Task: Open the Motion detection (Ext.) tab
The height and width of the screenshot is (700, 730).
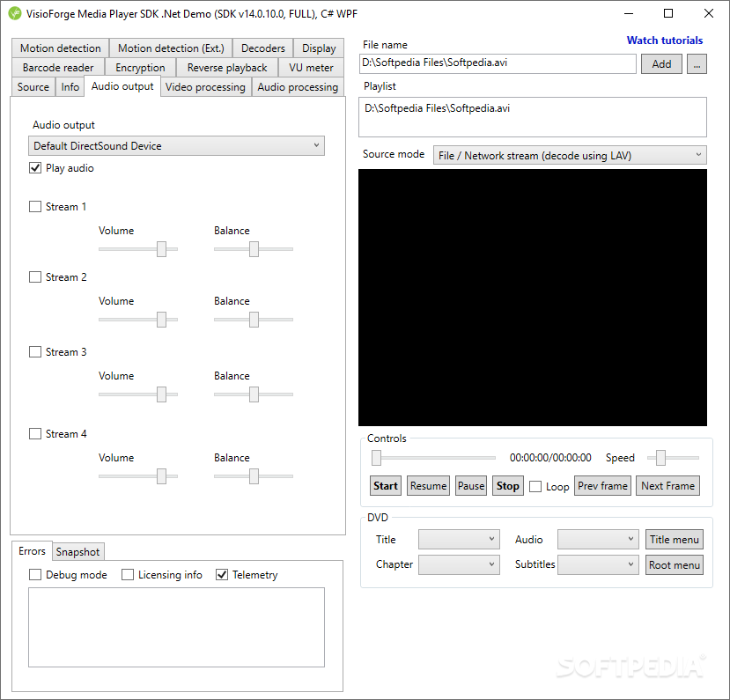Action: (x=171, y=48)
